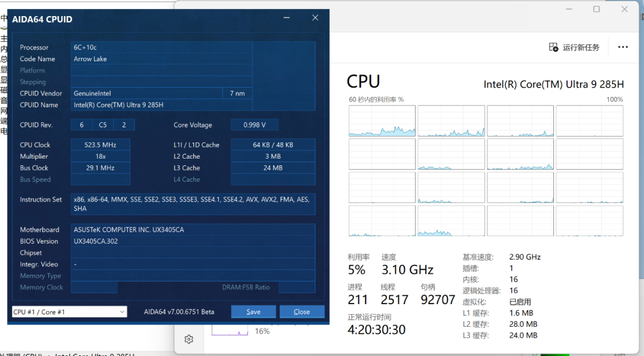
Task: Maximize the Task Manager window
Action: (x=596, y=9)
